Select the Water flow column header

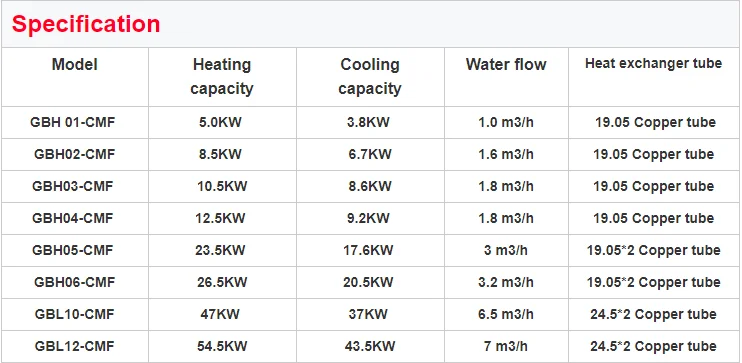click(506, 64)
